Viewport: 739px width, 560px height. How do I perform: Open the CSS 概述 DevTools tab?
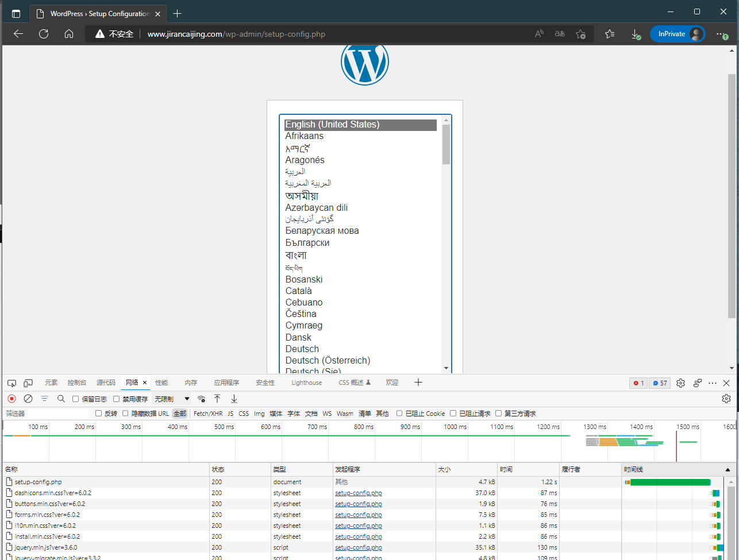355,383
